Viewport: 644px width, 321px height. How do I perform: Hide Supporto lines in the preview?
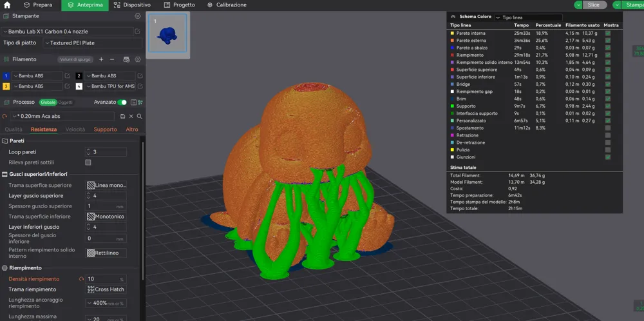click(608, 106)
